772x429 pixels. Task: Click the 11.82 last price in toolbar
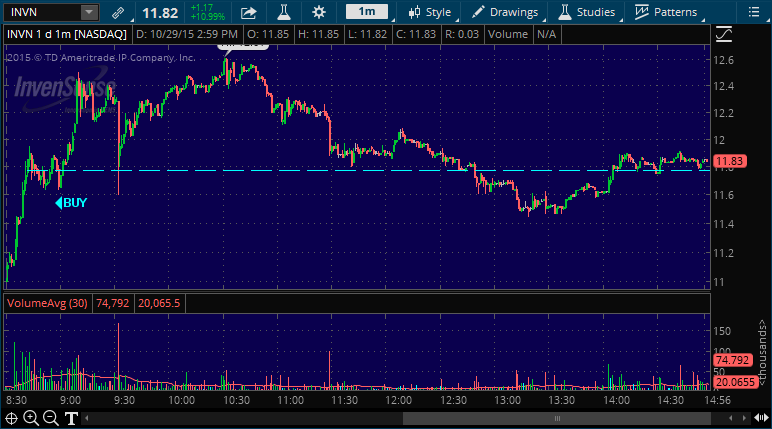click(x=160, y=13)
